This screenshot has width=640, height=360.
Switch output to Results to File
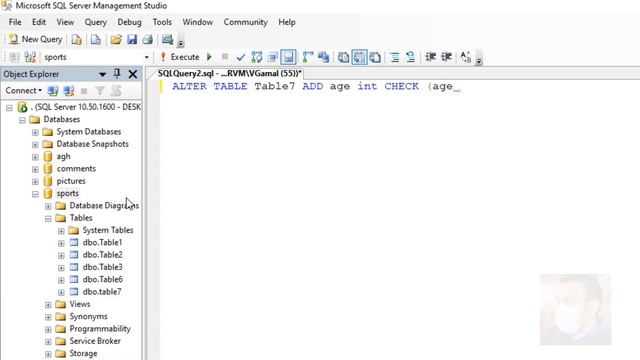click(x=375, y=57)
